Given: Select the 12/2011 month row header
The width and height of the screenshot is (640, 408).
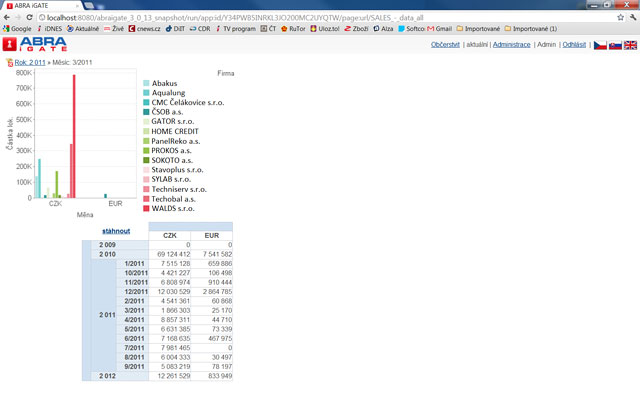Looking at the screenshot, I should tap(132, 292).
